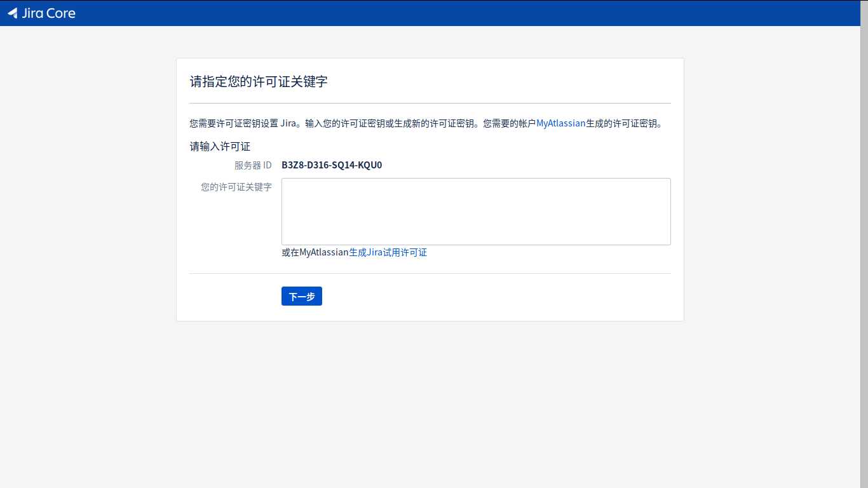
Task: Click the Jira Core header title text
Action: point(48,13)
